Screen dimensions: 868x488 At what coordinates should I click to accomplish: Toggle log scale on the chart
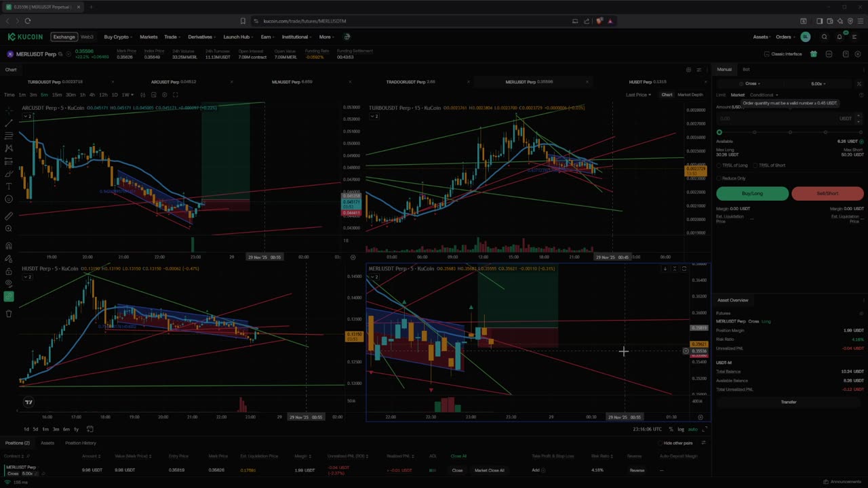680,429
